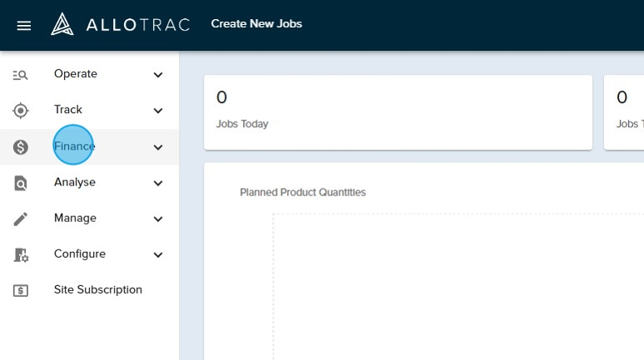This screenshot has width=644, height=360.
Task: Click the Create New Jobs header title
Action: pyautogui.click(x=256, y=24)
